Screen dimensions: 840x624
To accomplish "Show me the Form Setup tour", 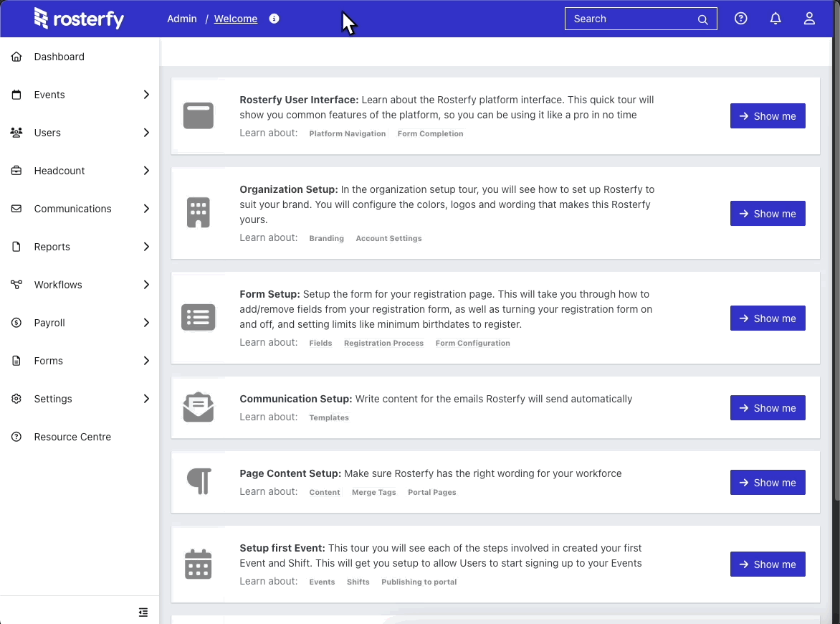I will (x=767, y=318).
